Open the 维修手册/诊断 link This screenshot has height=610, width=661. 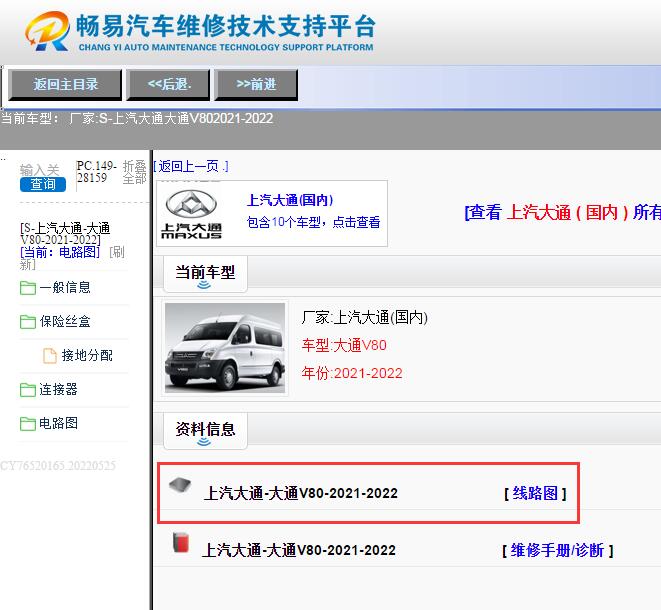[x=557, y=550]
